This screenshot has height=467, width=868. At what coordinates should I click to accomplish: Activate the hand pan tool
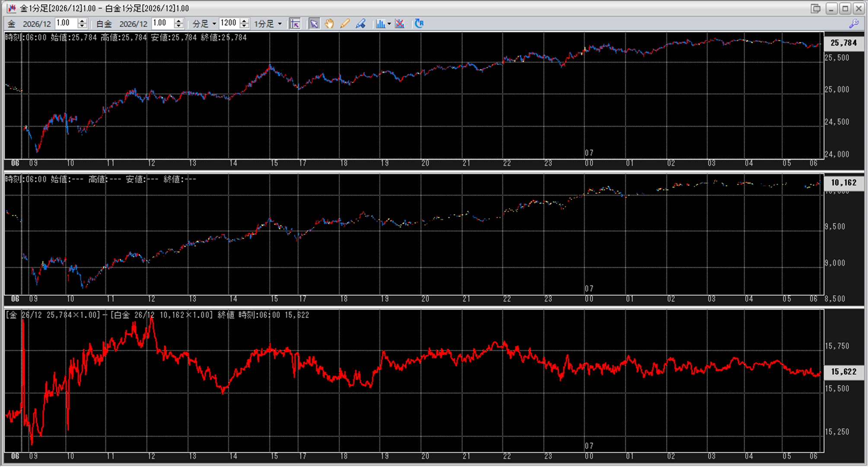click(329, 24)
